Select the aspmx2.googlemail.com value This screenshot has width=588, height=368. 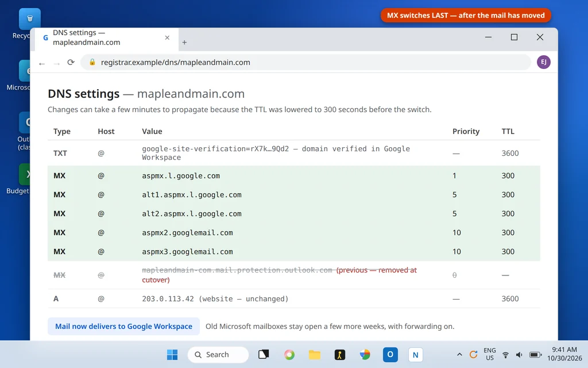tap(187, 233)
